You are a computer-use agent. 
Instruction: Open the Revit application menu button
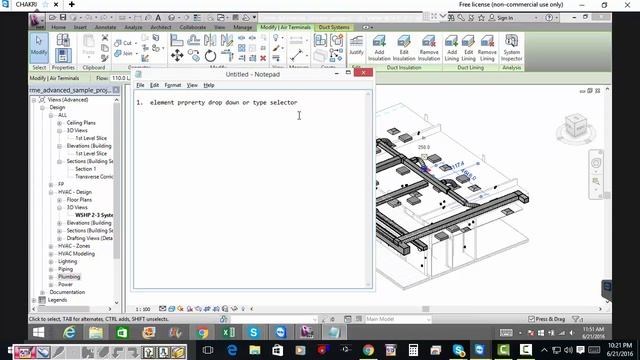click(x=37, y=21)
